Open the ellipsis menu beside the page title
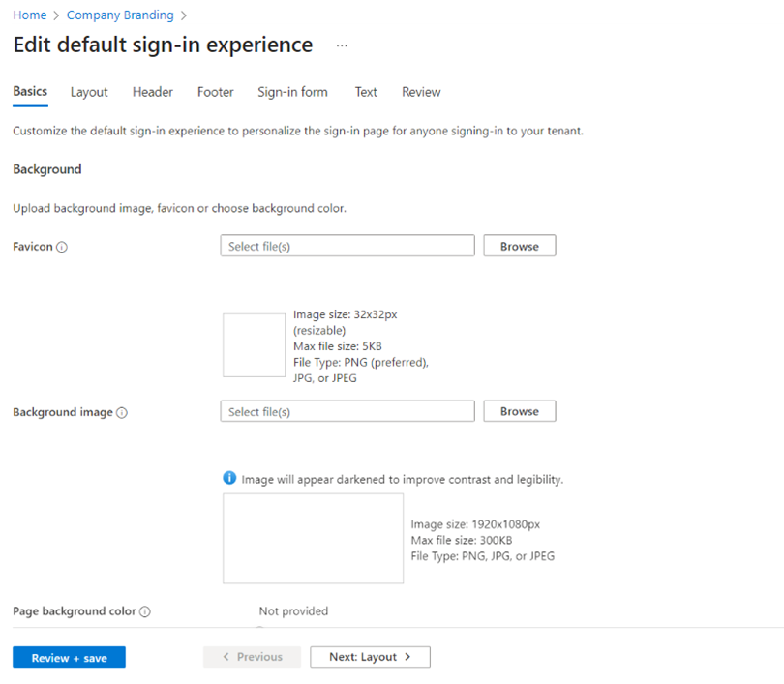 342,45
